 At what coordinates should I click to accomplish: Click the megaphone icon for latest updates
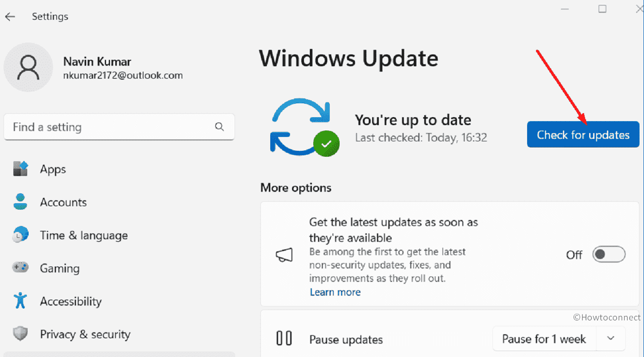click(284, 255)
